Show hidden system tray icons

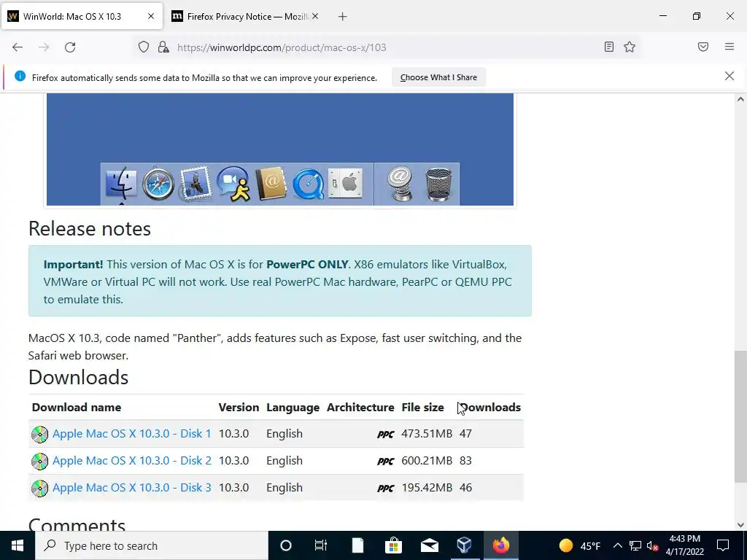tap(617, 545)
